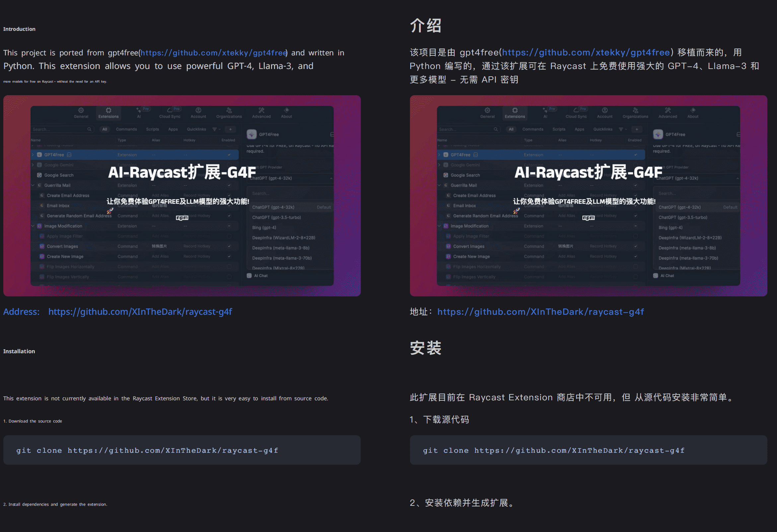Expand GPT4Free row chevron in English-side screenshot
The height and width of the screenshot is (532, 777).
[x=33, y=155]
